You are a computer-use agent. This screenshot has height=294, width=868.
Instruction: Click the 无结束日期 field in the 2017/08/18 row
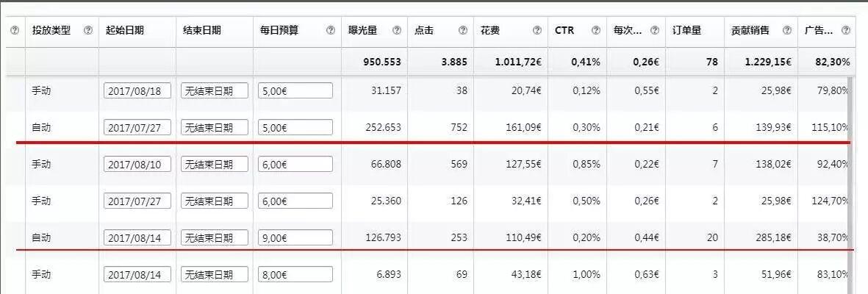coord(215,90)
